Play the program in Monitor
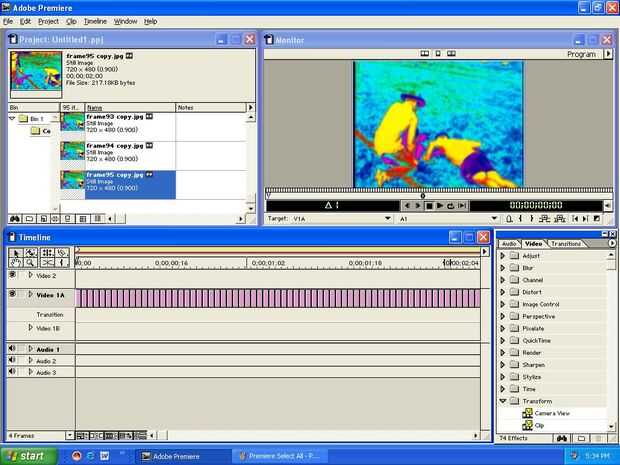 (x=439, y=206)
